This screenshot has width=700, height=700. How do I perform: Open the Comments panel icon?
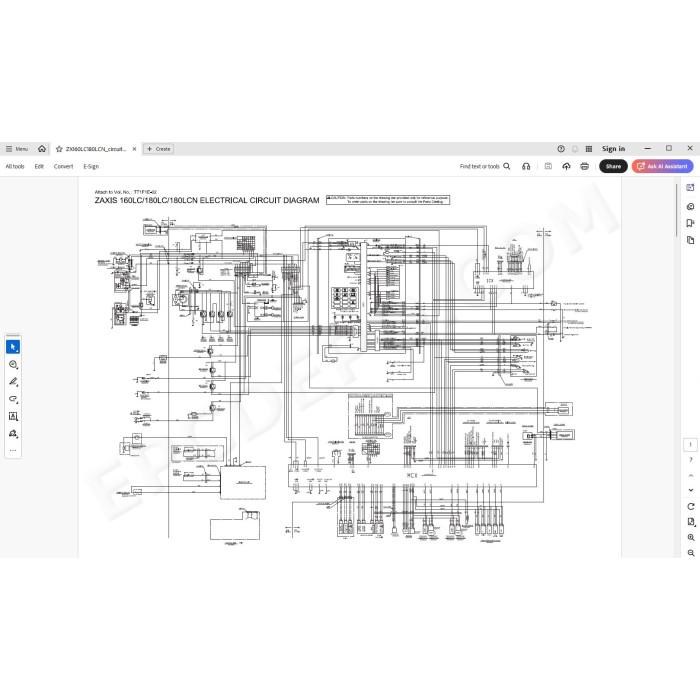pos(691,206)
